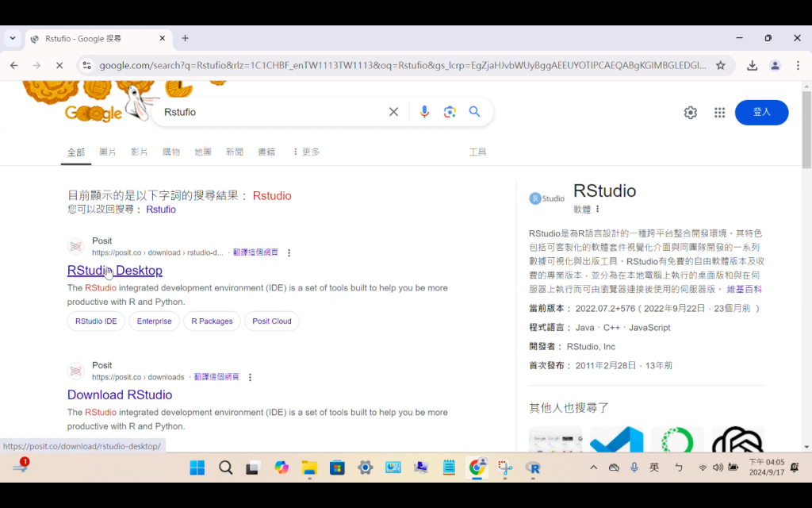Image resolution: width=812 pixels, height=508 pixels.
Task: Open the taskbar clock and date
Action: point(767,467)
